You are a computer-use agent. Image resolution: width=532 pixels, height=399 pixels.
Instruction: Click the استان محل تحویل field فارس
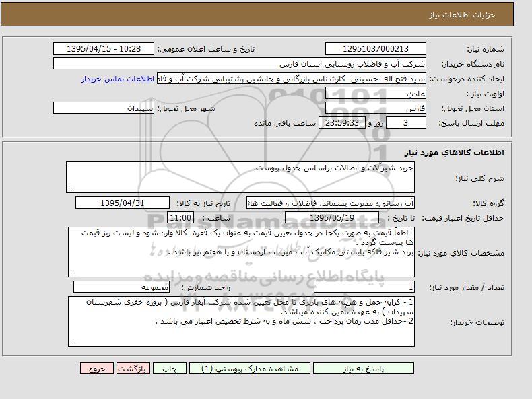[x=376, y=108]
